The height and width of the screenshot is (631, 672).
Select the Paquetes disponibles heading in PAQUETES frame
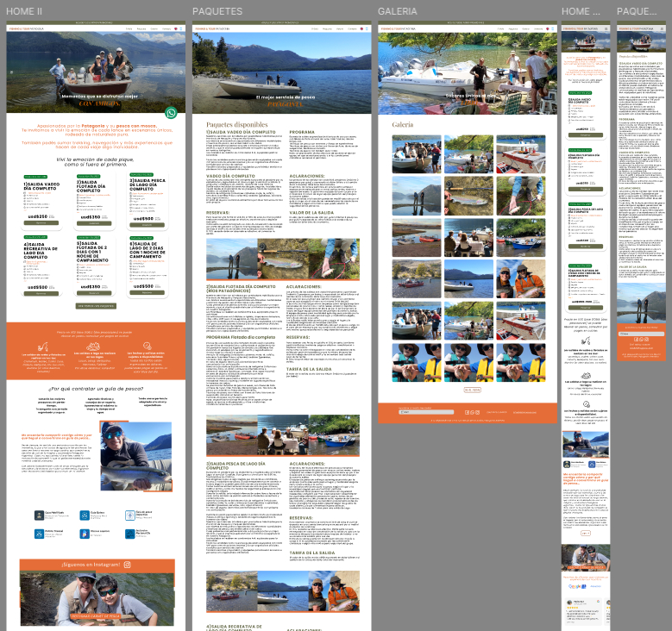pos(237,125)
